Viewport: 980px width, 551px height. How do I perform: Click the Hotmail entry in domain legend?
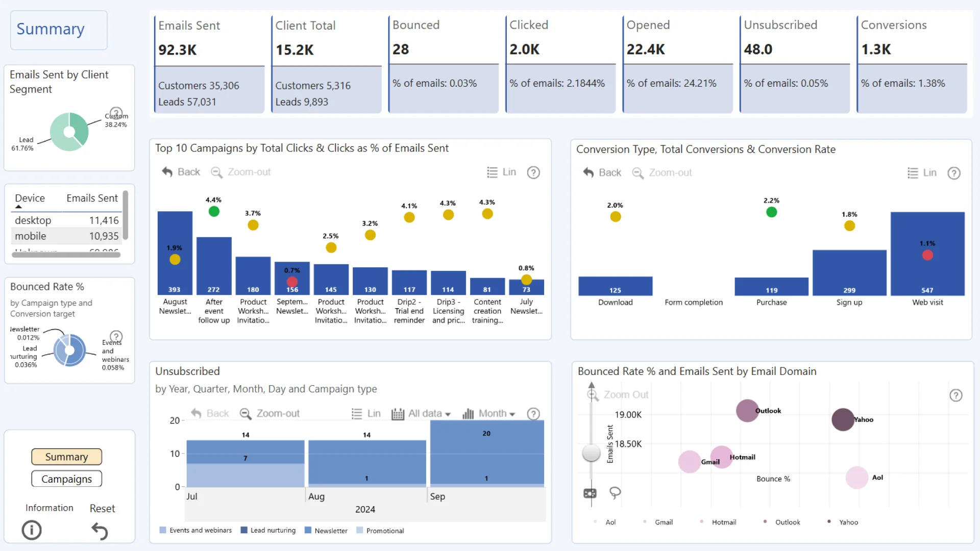[x=719, y=522]
